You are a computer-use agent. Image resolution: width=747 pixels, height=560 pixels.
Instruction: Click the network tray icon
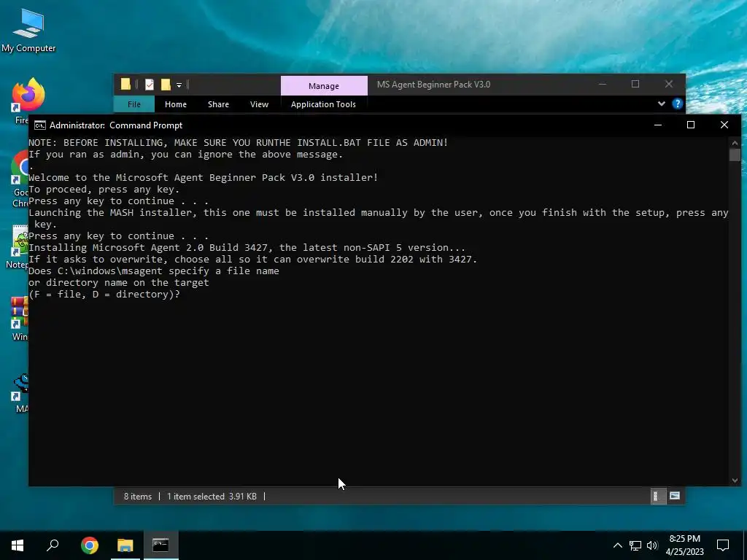pos(635,545)
